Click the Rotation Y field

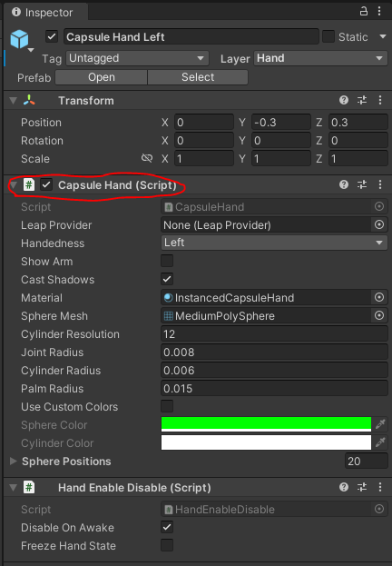281,140
